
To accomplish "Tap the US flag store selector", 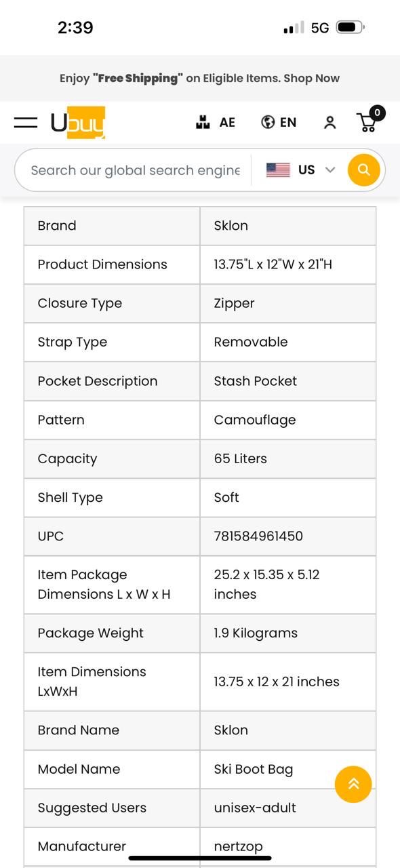I will 278,170.
